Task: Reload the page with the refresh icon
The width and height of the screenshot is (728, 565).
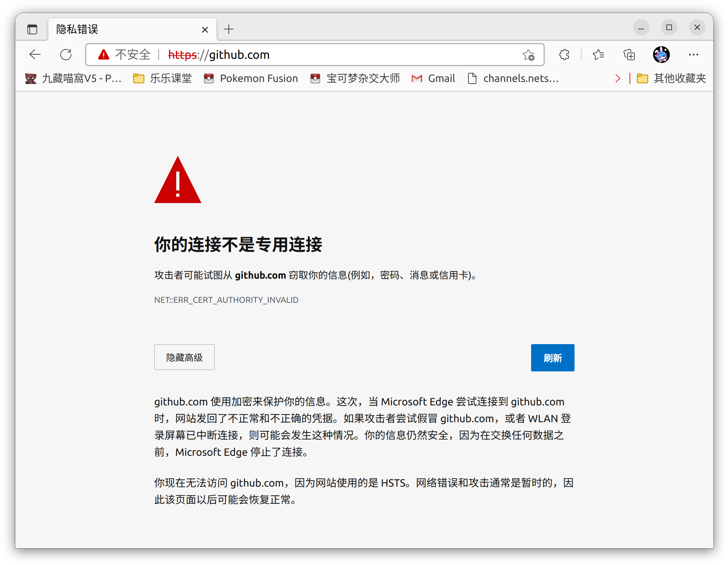Action: point(66,55)
